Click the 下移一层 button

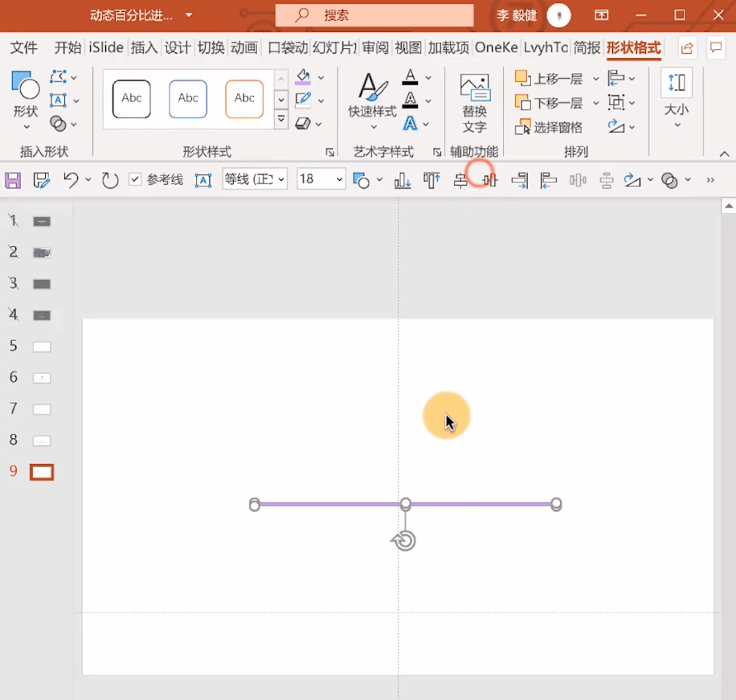pos(548,103)
